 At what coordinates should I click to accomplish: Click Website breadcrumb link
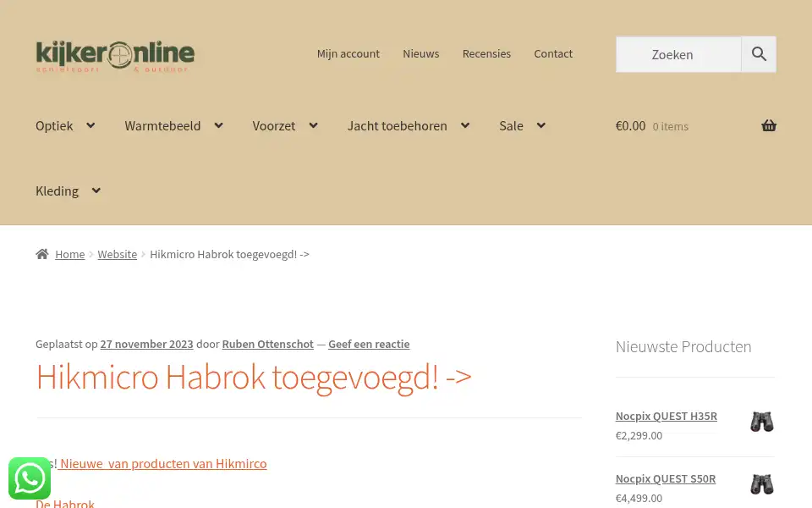[118, 255]
